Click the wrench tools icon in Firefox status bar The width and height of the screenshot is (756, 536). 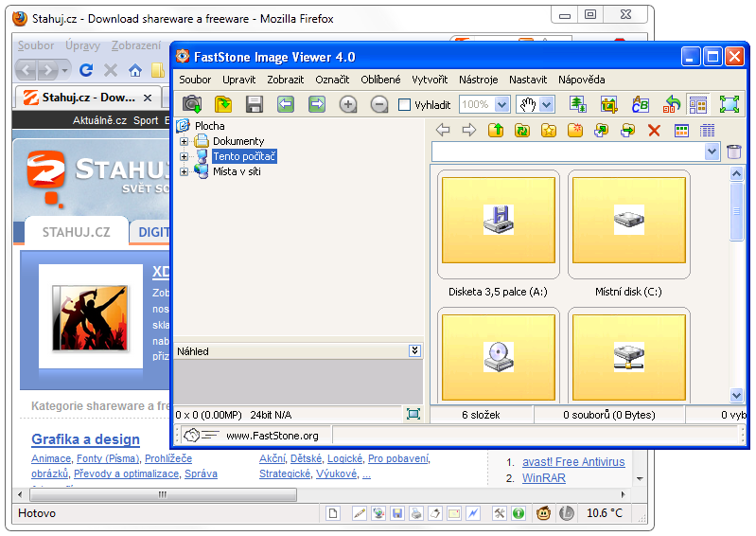click(x=499, y=513)
